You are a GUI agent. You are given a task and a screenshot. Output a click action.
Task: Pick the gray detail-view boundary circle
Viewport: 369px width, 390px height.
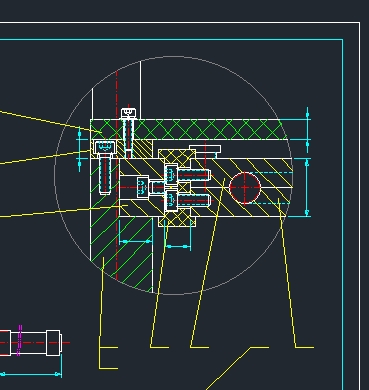pos(174,176)
